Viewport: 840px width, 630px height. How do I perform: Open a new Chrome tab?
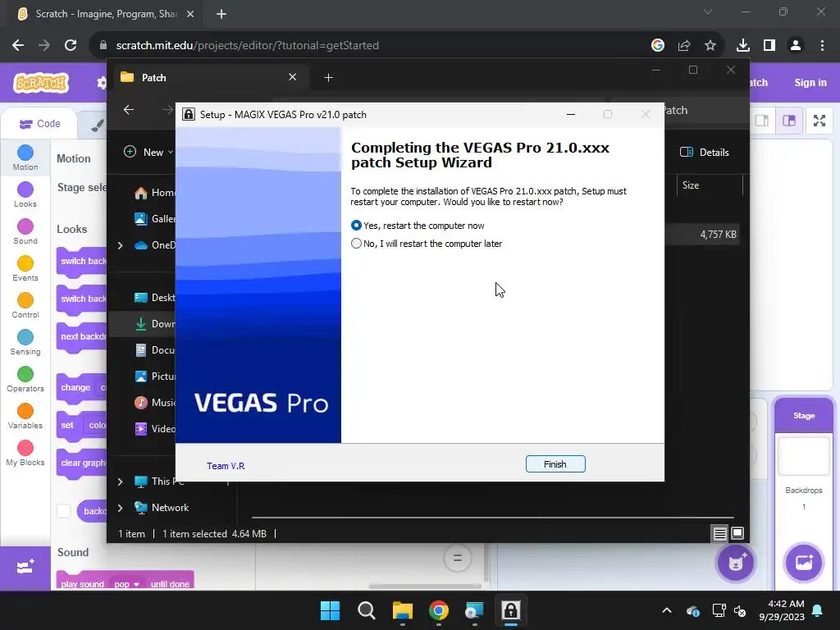[221, 14]
